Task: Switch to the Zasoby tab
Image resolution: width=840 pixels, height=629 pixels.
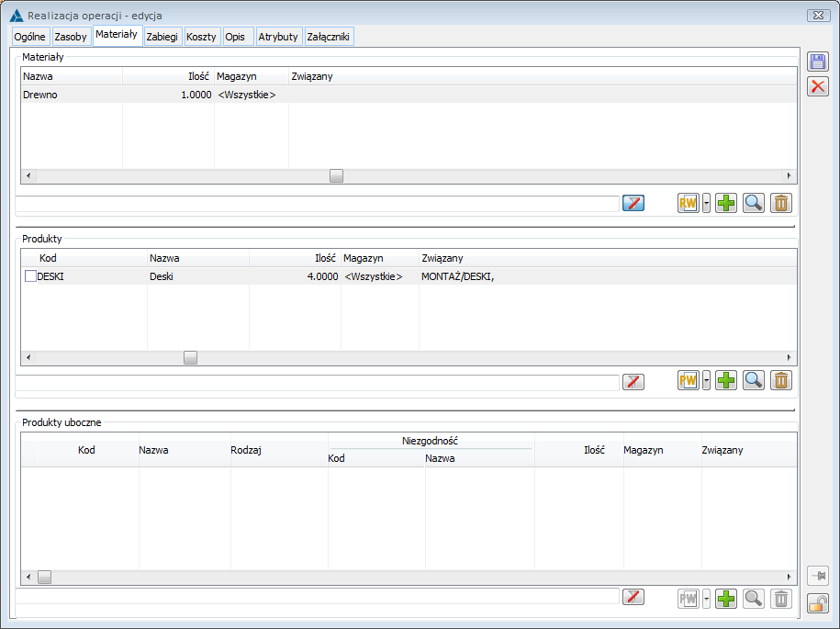Action: coord(71,37)
